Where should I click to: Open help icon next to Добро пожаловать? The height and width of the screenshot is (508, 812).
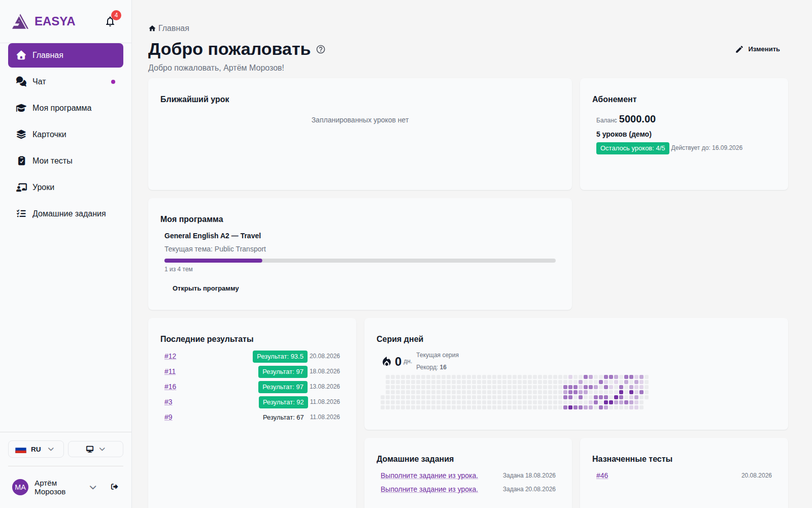tap(321, 49)
